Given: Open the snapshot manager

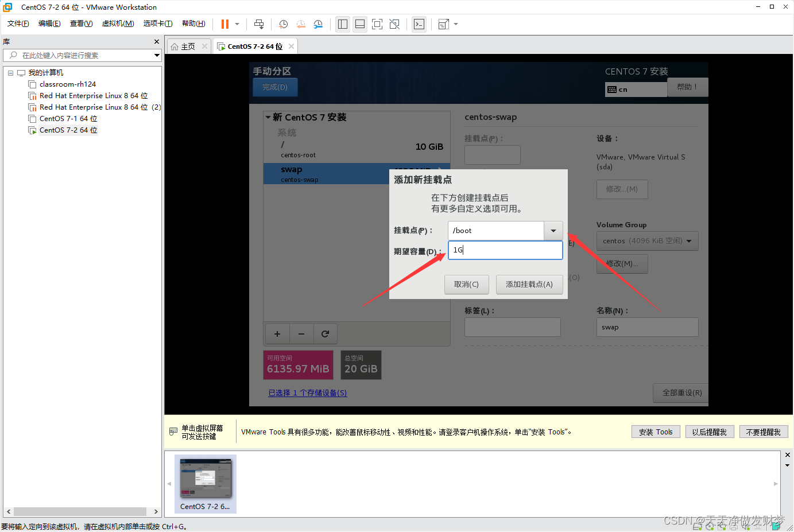Looking at the screenshot, I should click(318, 24).
